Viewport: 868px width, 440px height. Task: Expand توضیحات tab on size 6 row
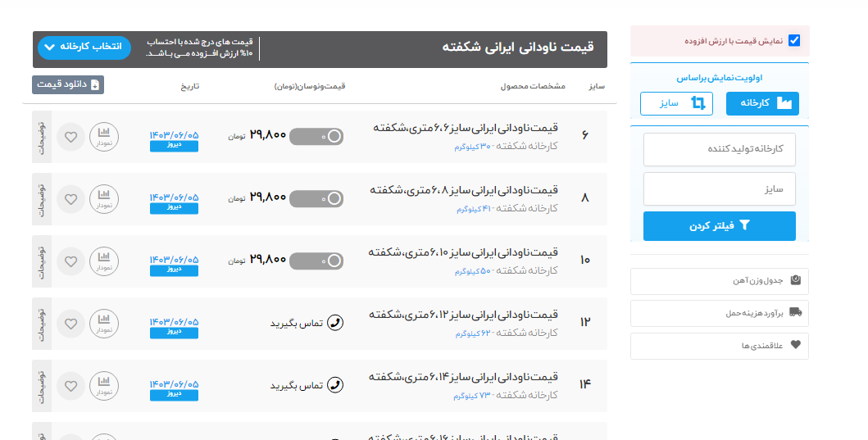pyautogui.click(x=42, y=137)
